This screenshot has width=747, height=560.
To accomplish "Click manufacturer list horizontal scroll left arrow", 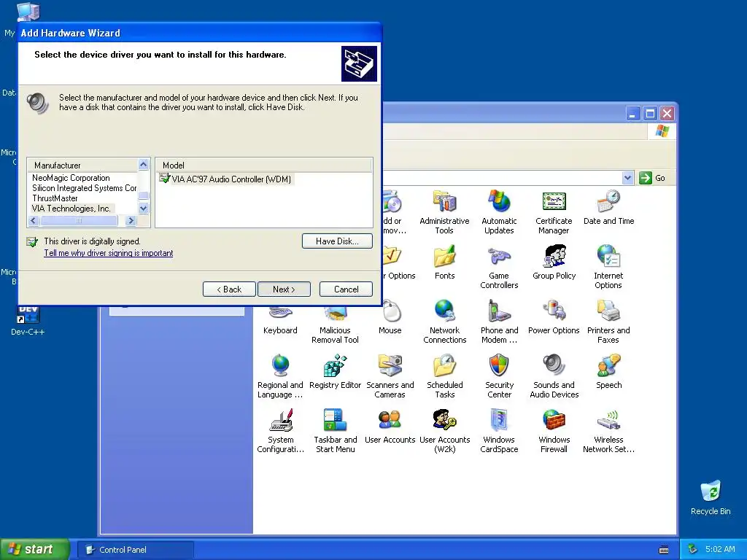I will tap(34, 220).
